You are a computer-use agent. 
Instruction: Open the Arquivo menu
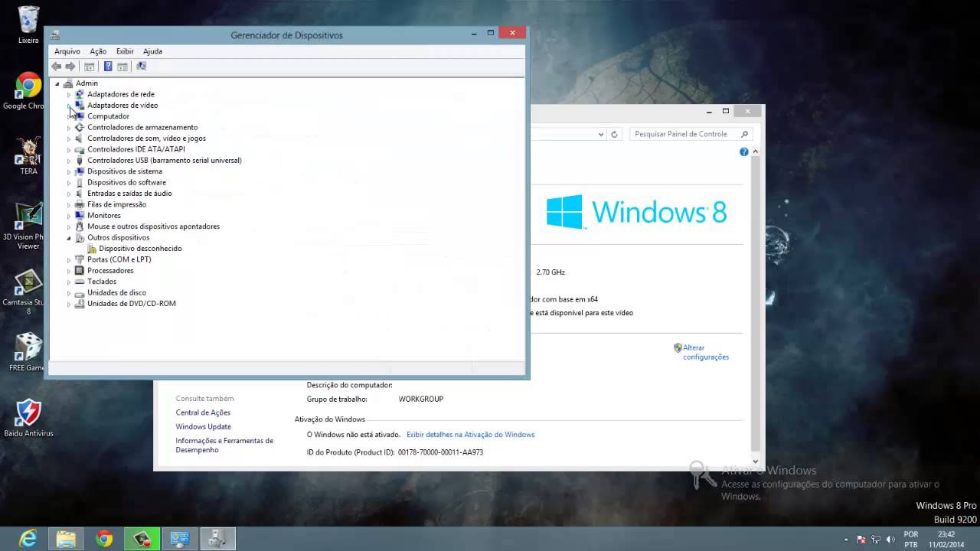(67, 51)
